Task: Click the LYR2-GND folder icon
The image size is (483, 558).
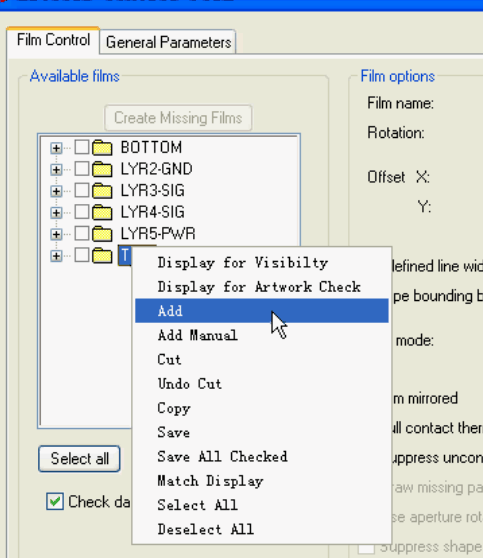Action: pyautogui.click(x=102, y=169)
